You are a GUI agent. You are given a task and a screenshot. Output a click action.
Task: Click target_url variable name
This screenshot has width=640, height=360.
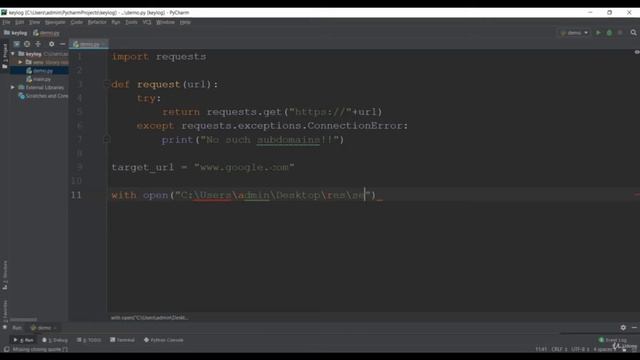142,167
